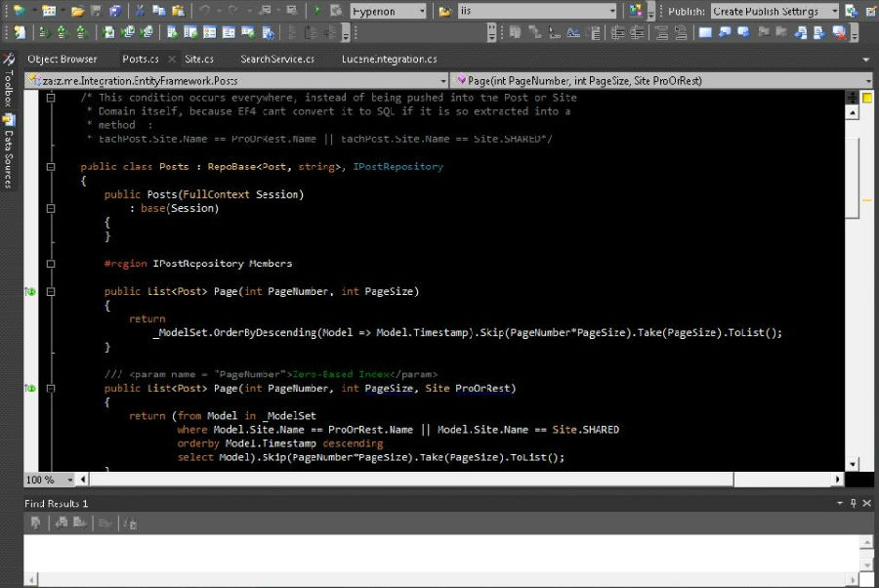This screenshot has width=879, height=588.
Task: Toggle auto-hide pin on Find Results panel
Action: [x=854, y=503]
